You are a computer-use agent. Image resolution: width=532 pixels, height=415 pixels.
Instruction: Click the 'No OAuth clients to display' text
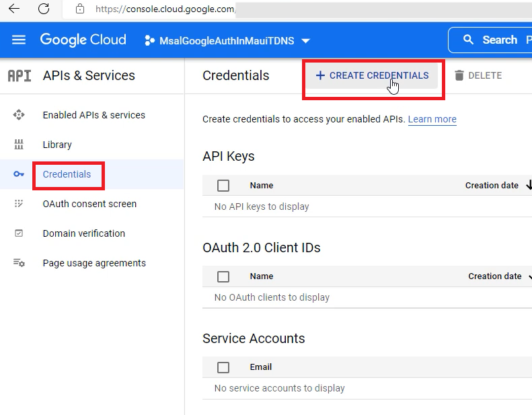(272, 297)
